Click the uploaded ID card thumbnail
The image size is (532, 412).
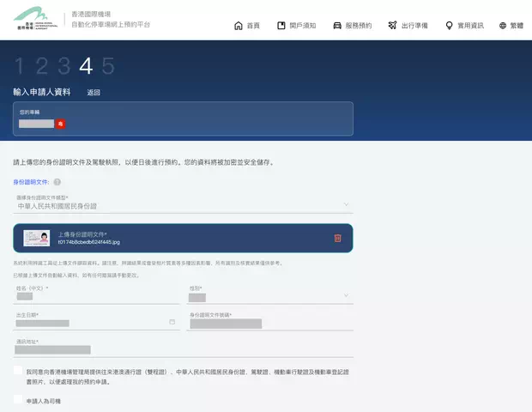click(37, 238)
